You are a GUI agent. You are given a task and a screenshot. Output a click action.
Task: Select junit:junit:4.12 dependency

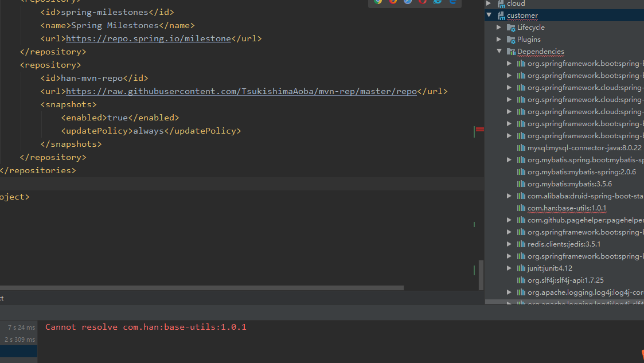(549, 268)
